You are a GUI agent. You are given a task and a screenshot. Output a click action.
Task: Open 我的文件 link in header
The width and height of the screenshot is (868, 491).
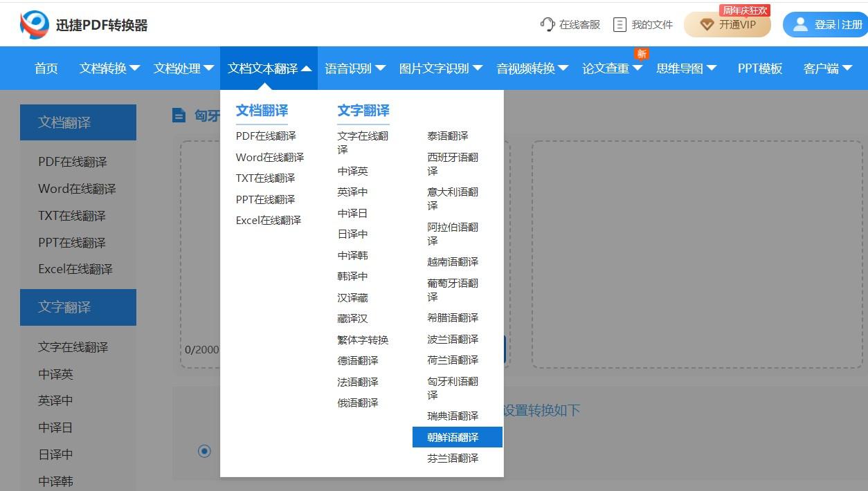coord(643,24)
